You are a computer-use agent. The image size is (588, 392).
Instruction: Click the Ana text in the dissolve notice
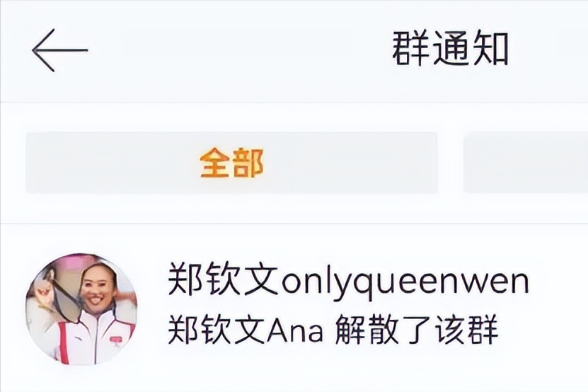pos(295,331)
